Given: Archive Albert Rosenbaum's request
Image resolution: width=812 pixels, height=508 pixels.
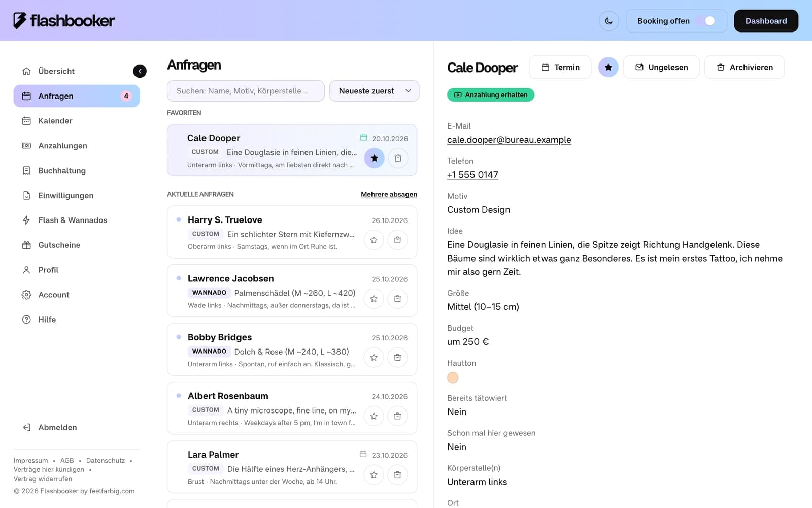Looking at the screenshot, I should tap(397, 416).
